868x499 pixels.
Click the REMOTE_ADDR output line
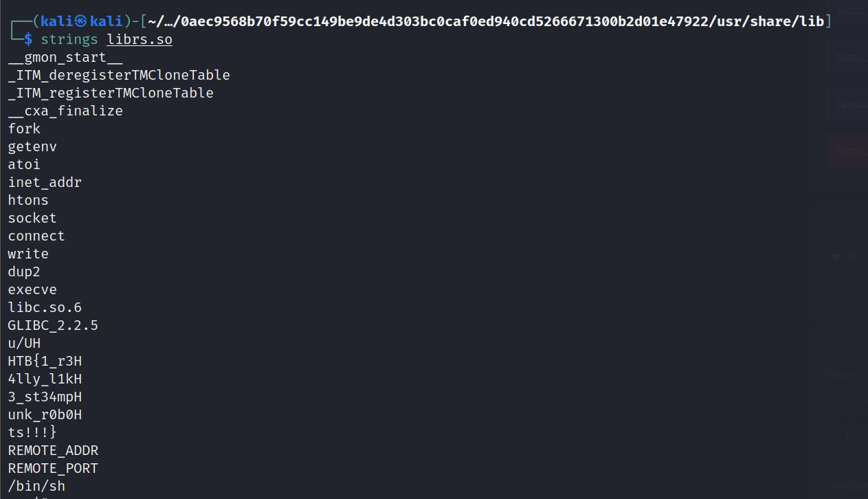[x=53, y=450]
